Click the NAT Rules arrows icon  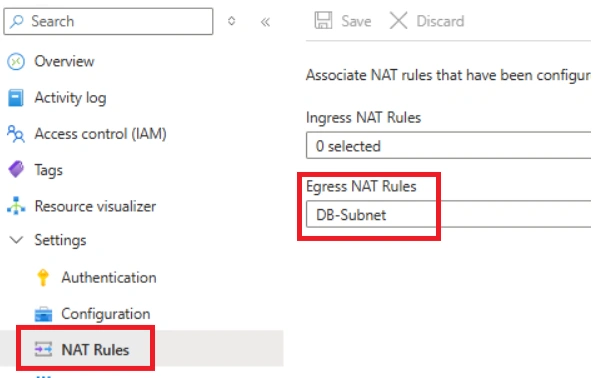point(43,349)
